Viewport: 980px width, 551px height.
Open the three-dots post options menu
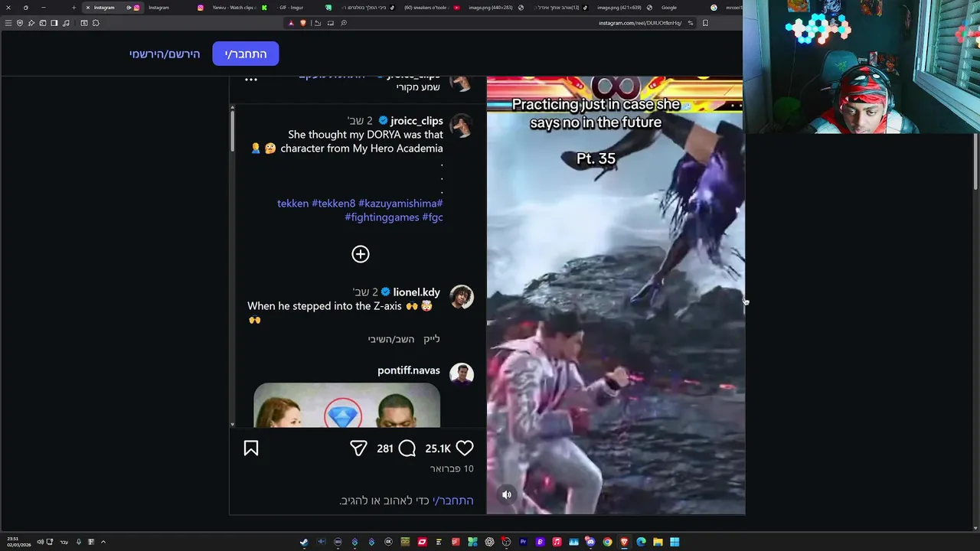click(251, 80)
